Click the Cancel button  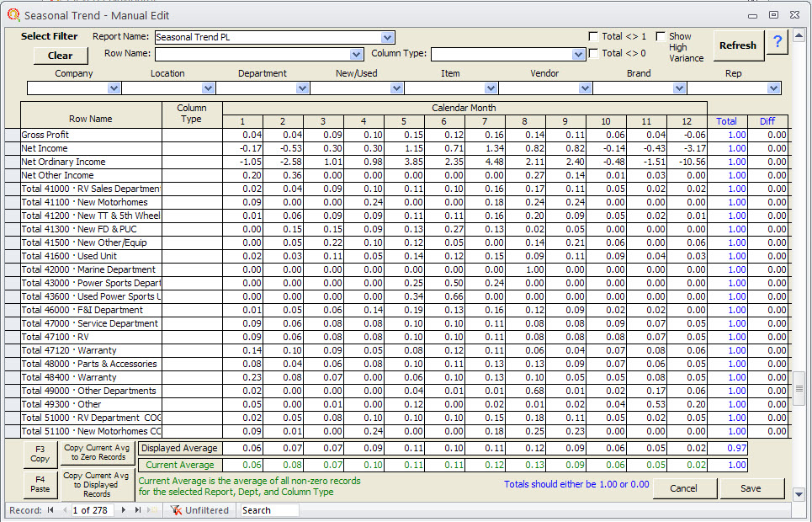(x=684, y=488)
